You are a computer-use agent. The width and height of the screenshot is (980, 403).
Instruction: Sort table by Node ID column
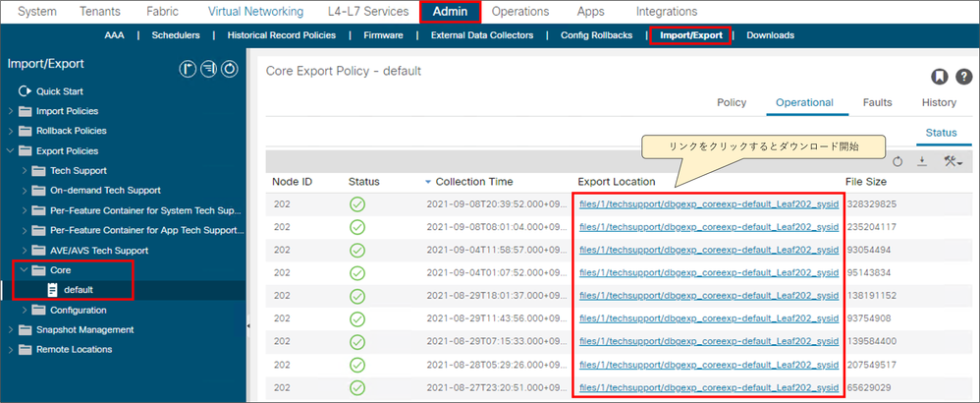point(292,182)
